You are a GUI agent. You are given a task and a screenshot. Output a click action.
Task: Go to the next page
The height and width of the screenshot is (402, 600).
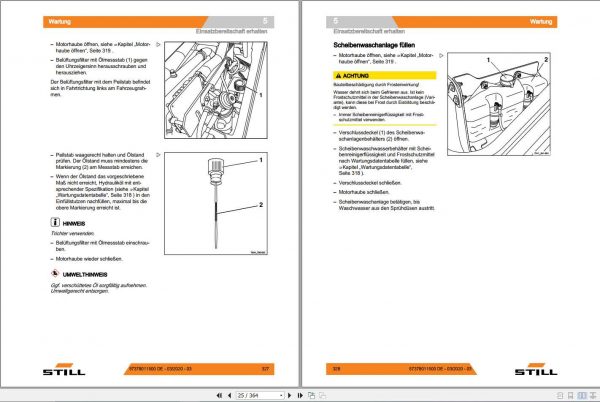[289, 395]
